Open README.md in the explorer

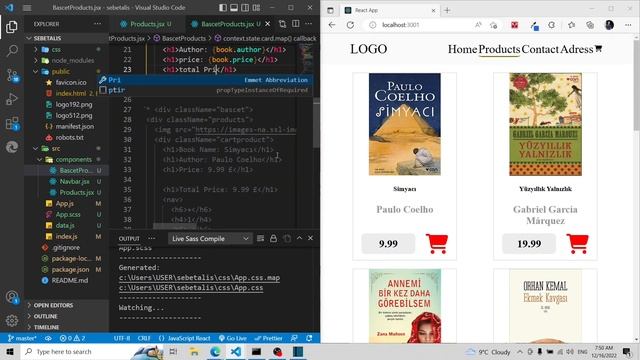click(69, 281)
